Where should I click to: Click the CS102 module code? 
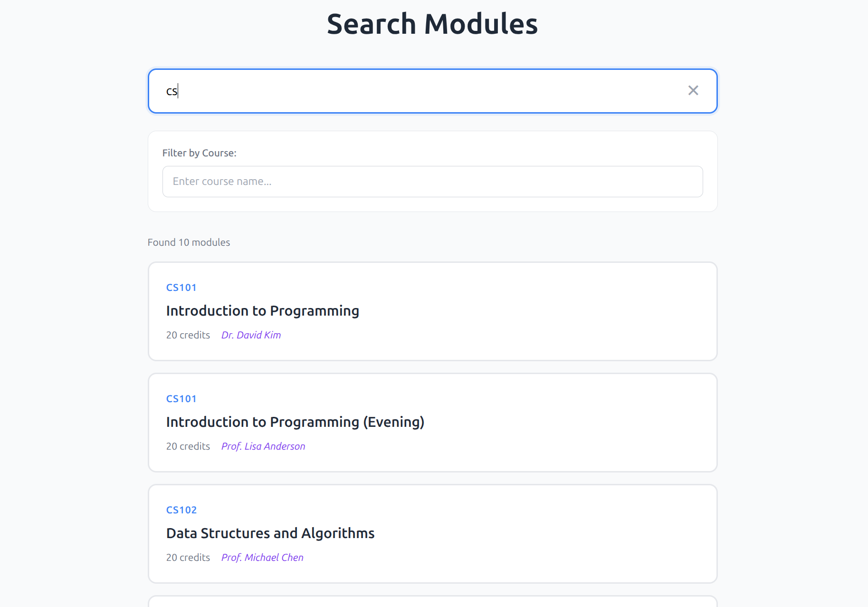tap(181, 510)
